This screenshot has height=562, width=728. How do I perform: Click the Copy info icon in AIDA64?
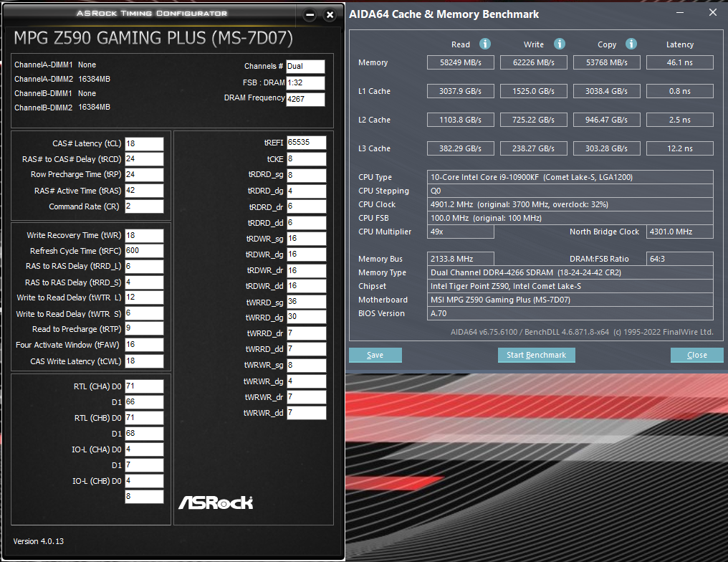631,44
